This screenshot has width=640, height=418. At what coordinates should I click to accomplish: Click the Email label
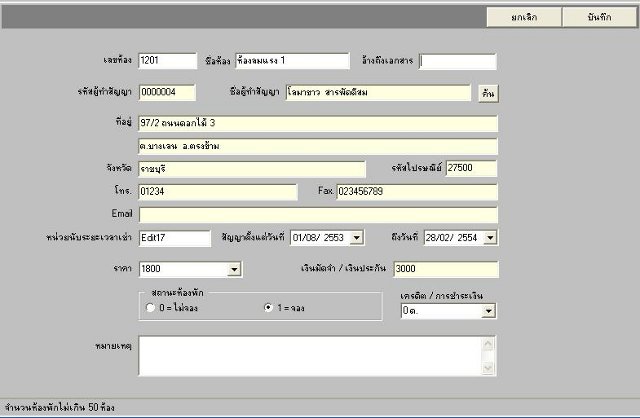pos(122,213)
